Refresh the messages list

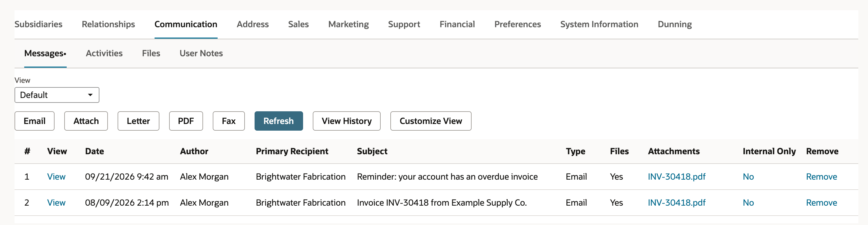click(x=278, y=121)
